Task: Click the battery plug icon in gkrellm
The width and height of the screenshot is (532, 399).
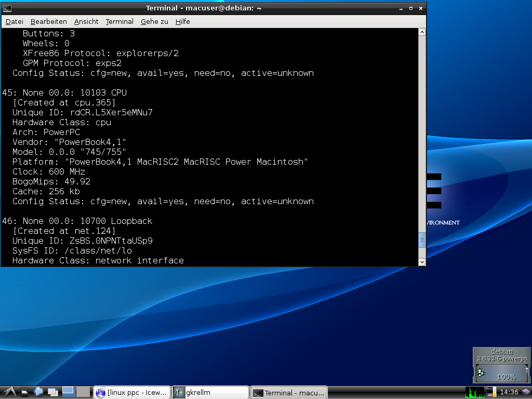Action: 481,373
